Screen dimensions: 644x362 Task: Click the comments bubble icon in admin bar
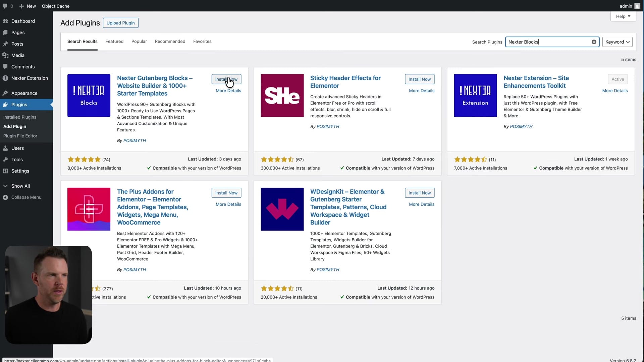5,6
